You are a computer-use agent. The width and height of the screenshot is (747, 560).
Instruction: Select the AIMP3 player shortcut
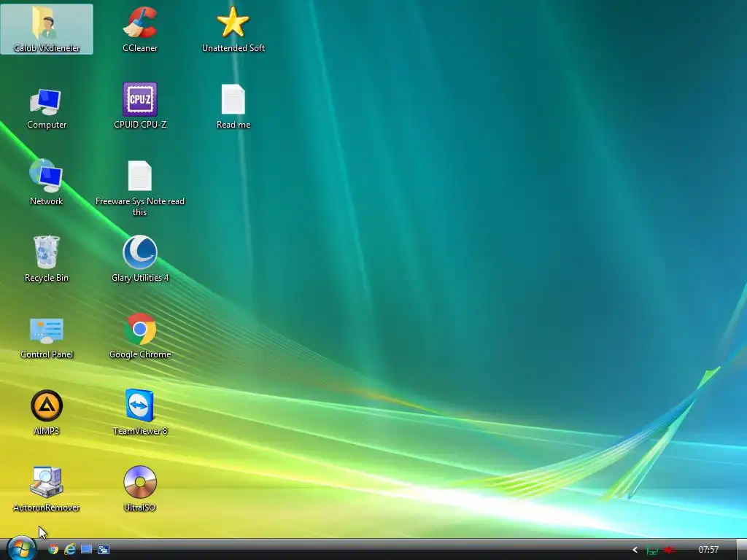[46, 413]
